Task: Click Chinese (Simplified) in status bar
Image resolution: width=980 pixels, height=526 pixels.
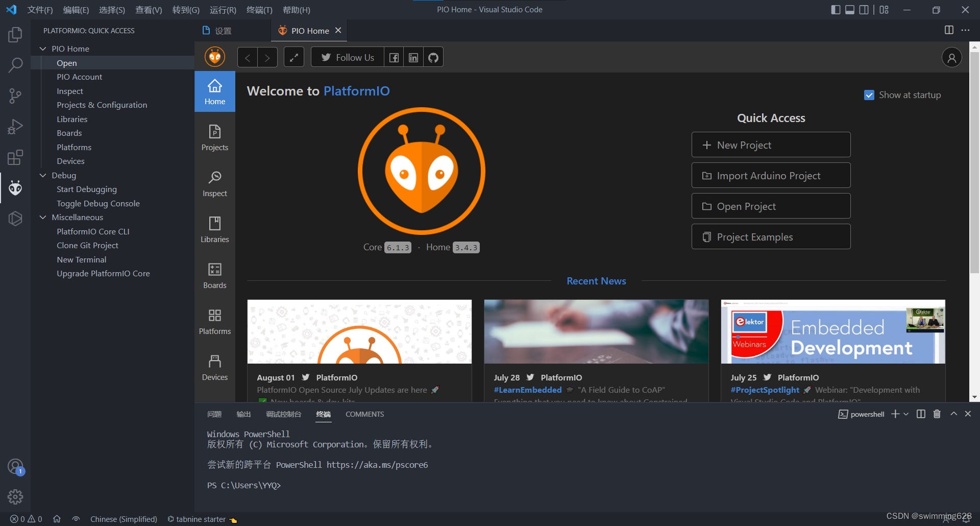Action: [x=124, y=519]
